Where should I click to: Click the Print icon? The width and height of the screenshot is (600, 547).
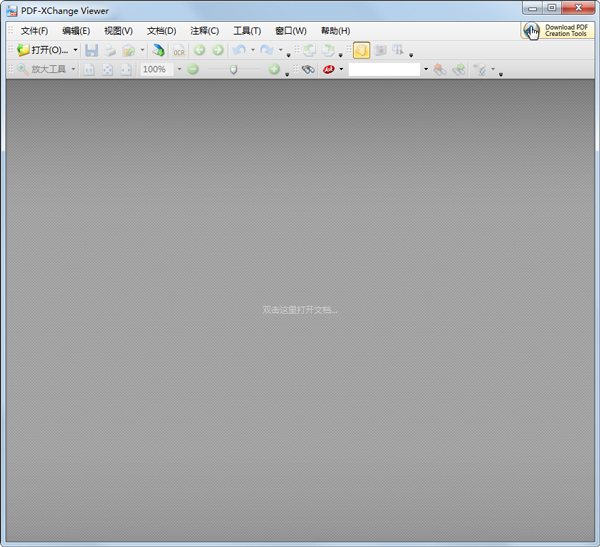point(110,50)
